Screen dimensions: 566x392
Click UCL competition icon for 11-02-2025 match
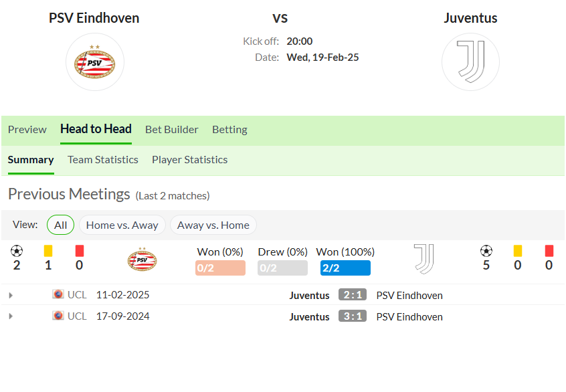coord(58,294)
